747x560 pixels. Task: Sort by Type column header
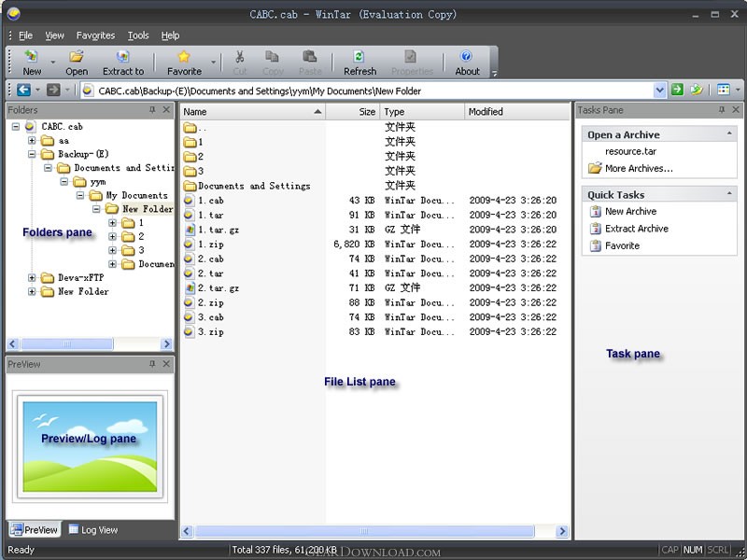coord(422,111)
